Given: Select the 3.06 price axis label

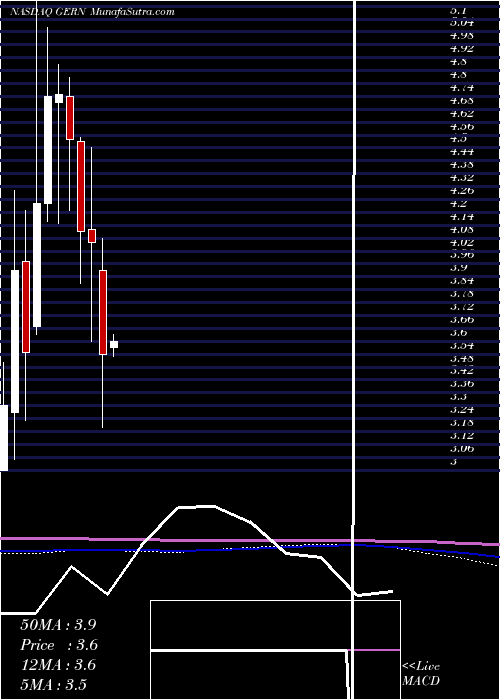Looking at the screenshot, I should click(462, 448).
